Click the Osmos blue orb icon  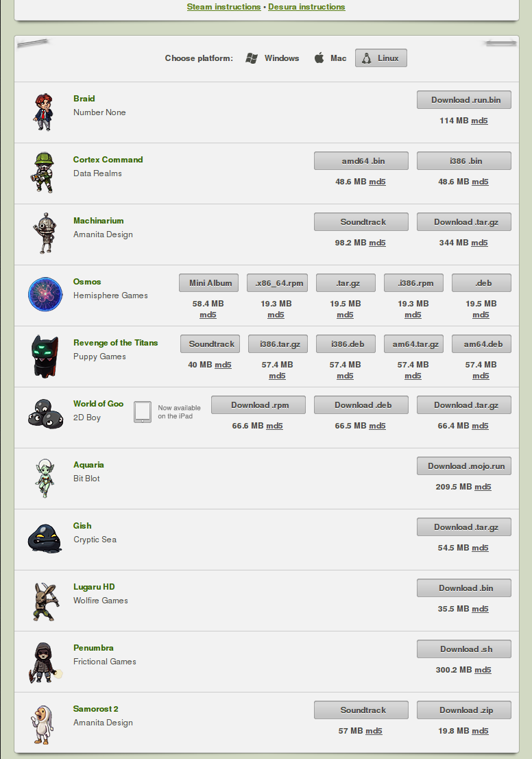click(x=45, y=294)
